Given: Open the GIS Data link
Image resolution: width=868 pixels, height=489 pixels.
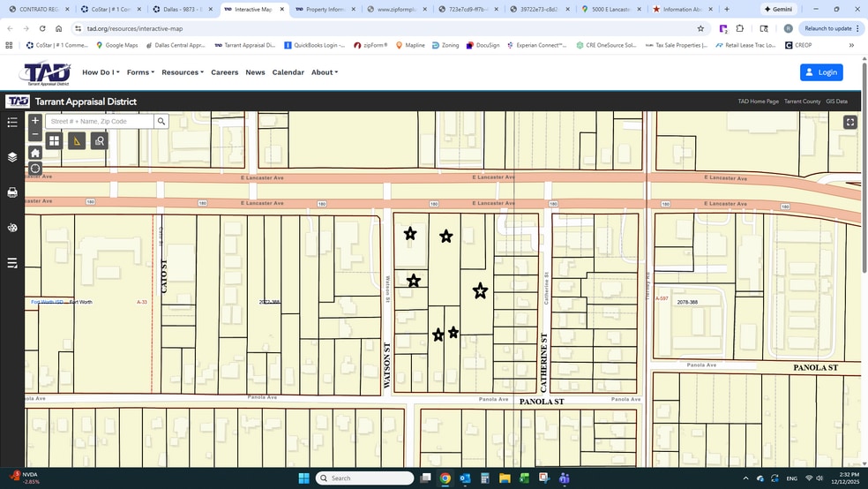Looking at the screenshot, I should (836, 102).
